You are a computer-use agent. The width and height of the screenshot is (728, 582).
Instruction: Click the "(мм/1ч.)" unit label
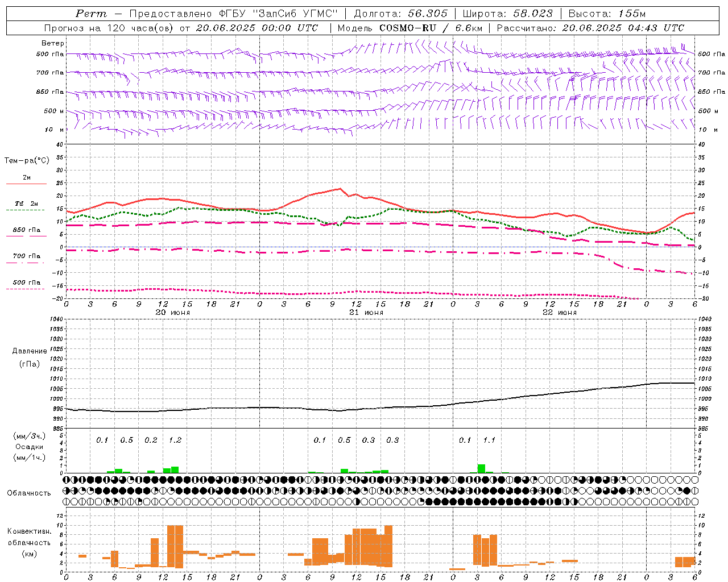29,458
